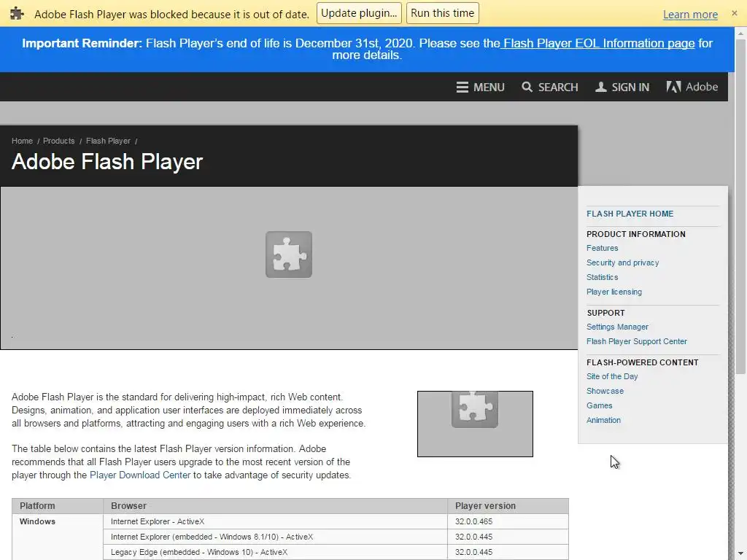The height and width of the screenshot is (560, 747).
Task: Dismiss the Flash blocked notification bar
Action: coord(734,13)
